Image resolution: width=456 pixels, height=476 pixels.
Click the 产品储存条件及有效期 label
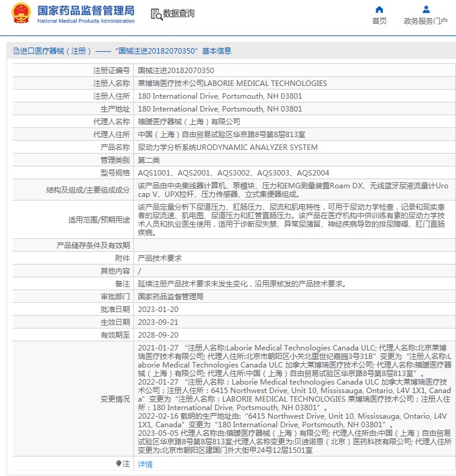click(x=93, y=245)
